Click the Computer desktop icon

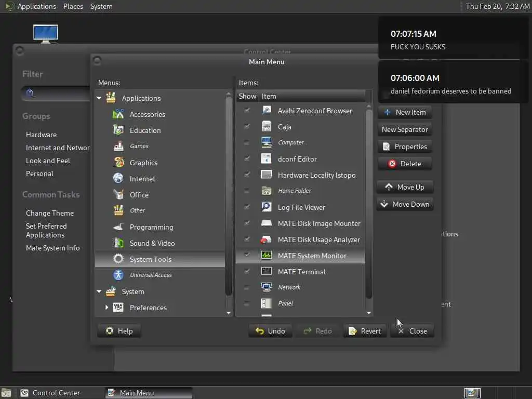coord(46,34)
